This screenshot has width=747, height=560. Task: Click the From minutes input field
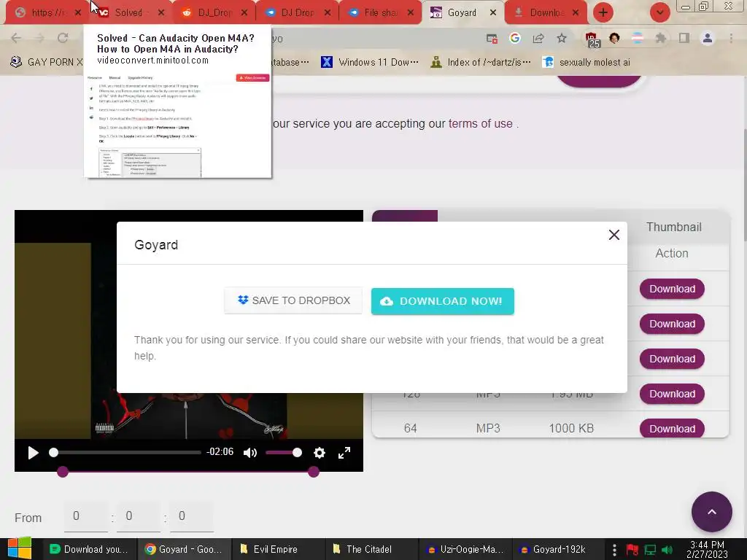(139, 516)
